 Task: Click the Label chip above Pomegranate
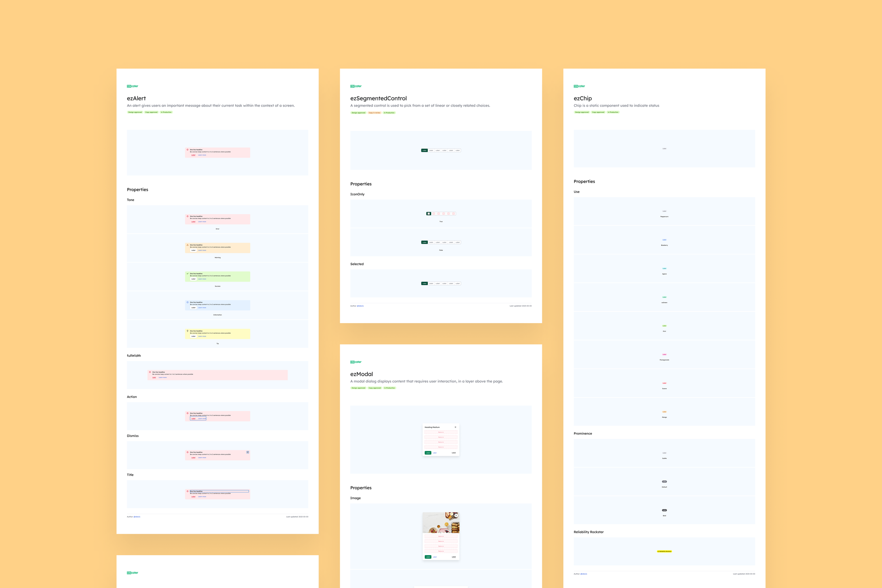(x=665, y=354)
